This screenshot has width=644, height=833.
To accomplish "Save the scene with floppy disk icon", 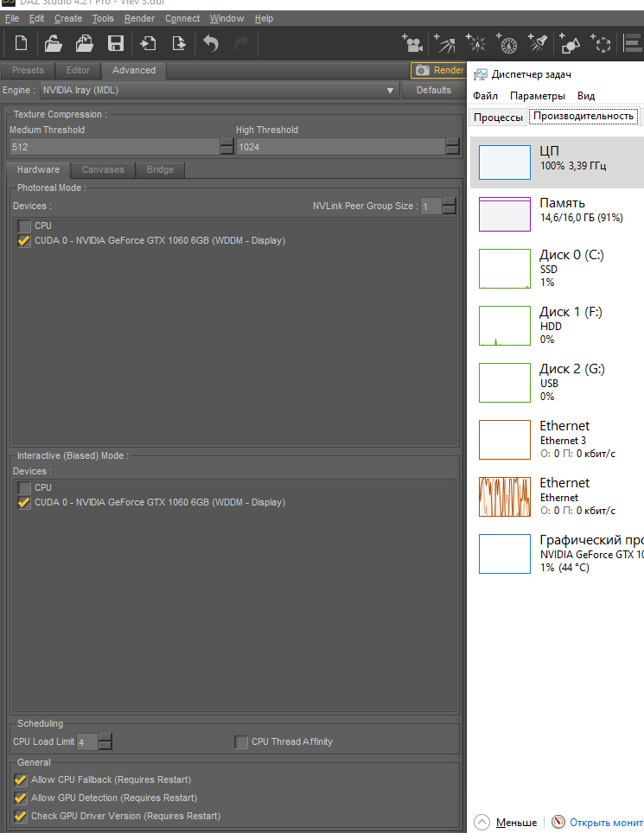I will pos(115,43).
